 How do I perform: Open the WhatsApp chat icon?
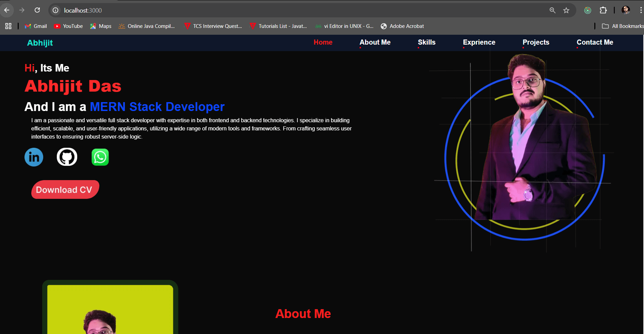[100, 157]
